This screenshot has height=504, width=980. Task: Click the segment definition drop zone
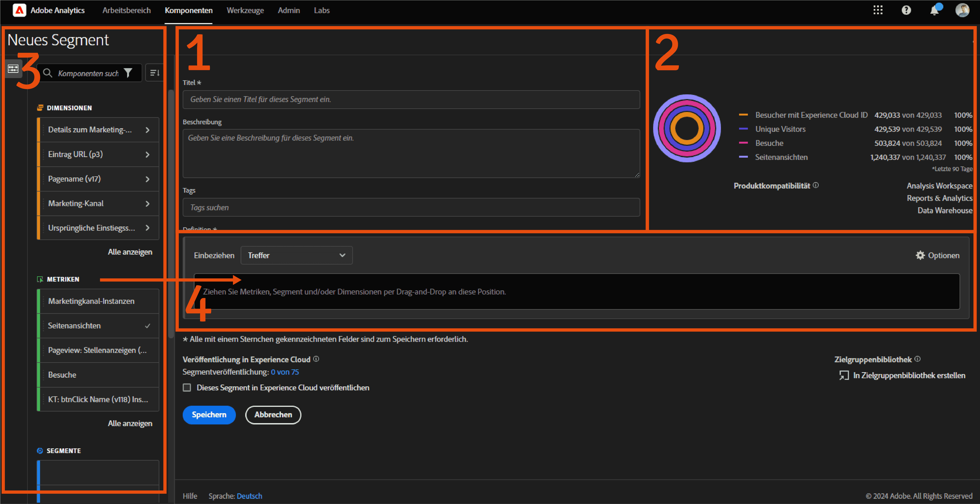[577, 291]
